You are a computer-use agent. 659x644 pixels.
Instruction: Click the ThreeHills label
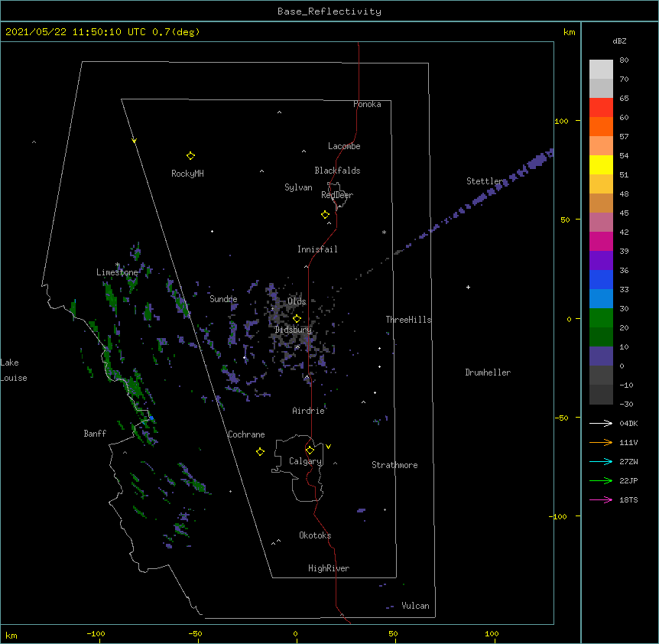point(408,320)
